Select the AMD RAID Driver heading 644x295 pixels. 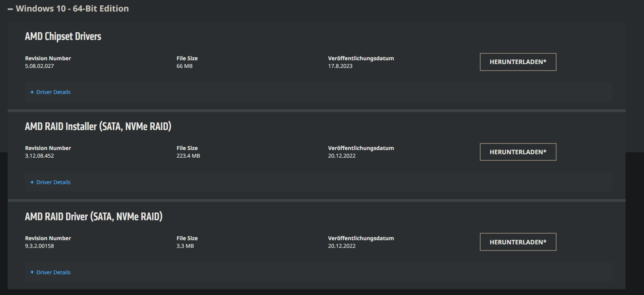(94, 217)
